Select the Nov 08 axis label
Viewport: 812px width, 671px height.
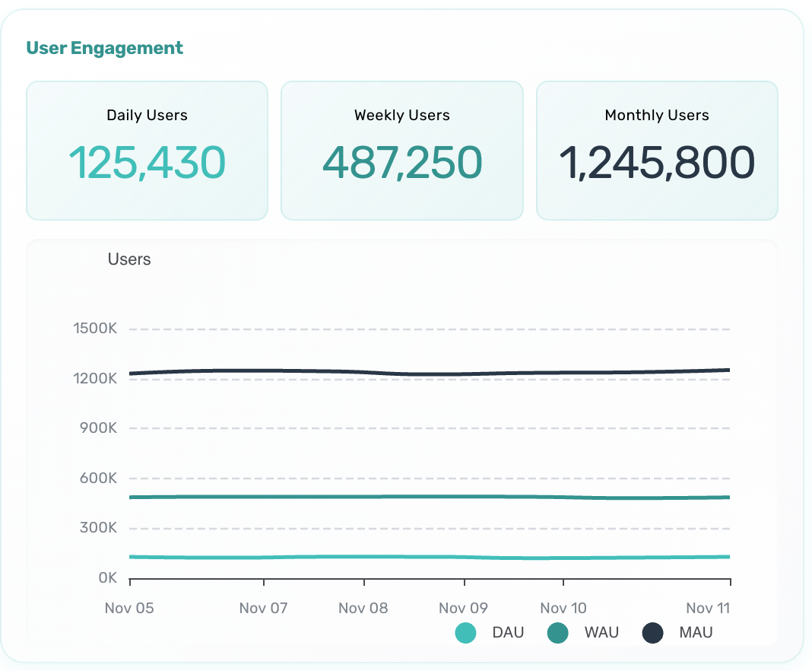pos(363,608)
